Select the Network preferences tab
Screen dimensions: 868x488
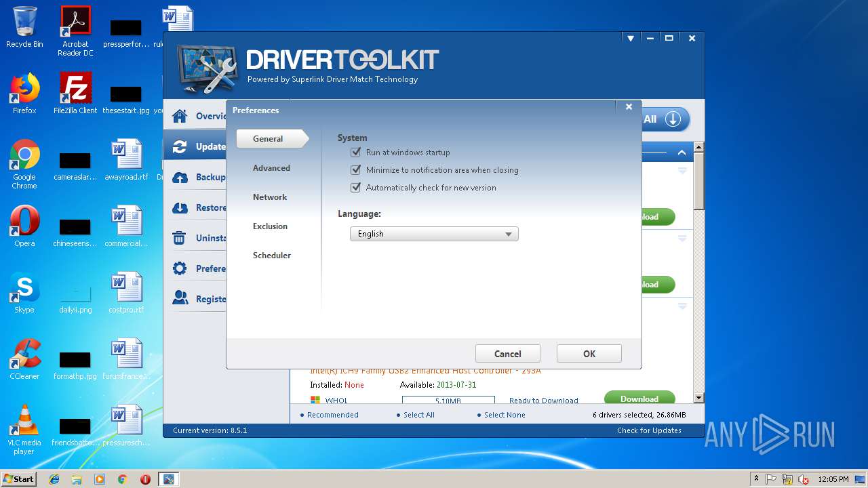tap(270, 197)
